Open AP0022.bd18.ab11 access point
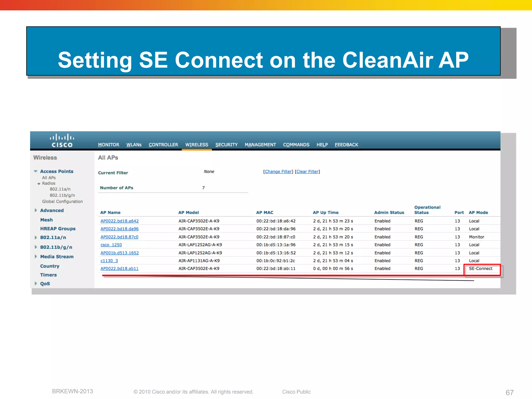 119,269
